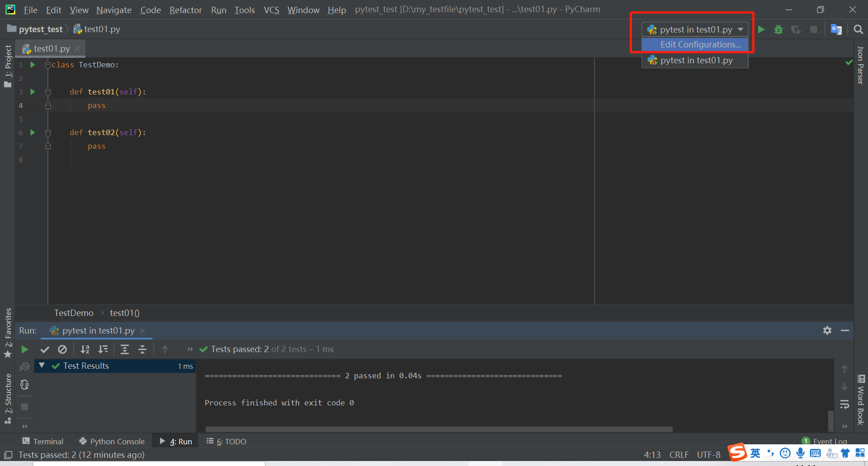Image resolution: width=868 pixels, height=466 pixels.
Task: Open the translate plugin icon
Action: pyautogui.click(x=836, y=29)
